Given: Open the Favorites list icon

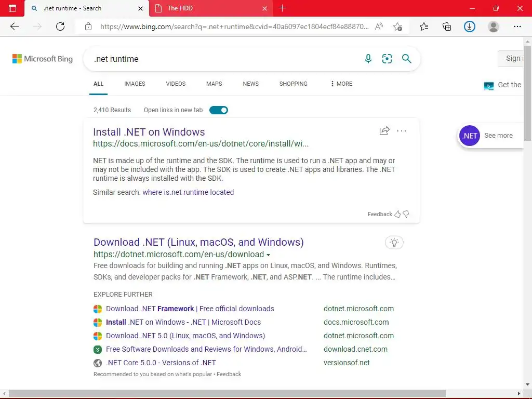Looking at the screenshot, I should click(424, 26).
